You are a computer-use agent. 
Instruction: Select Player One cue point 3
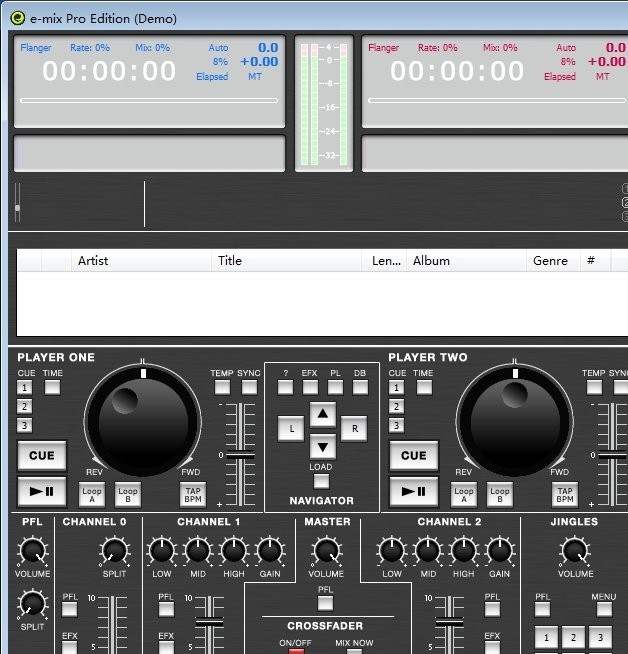(24, 425)
